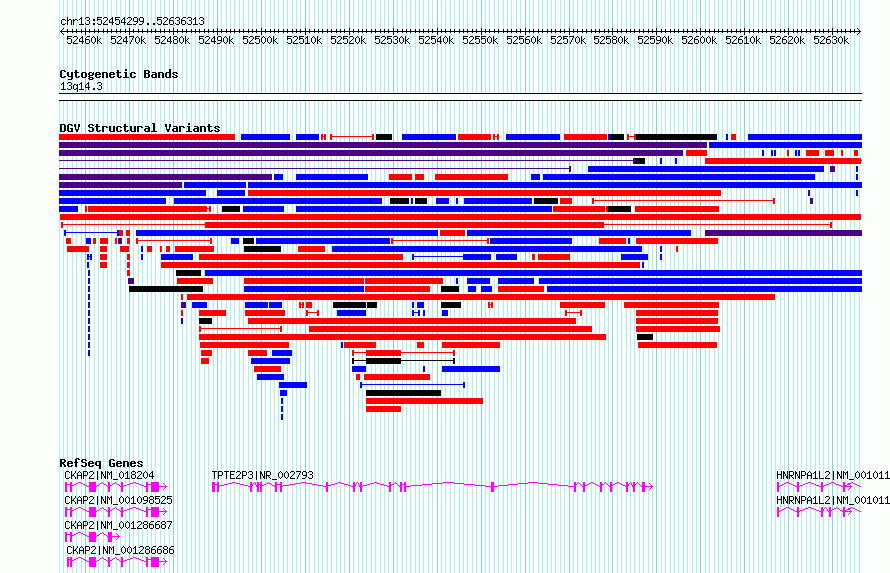Select the gene model under CKAP2|NM_001098525
The height and width of the screenshot is (573, 890).
[116, 512]
